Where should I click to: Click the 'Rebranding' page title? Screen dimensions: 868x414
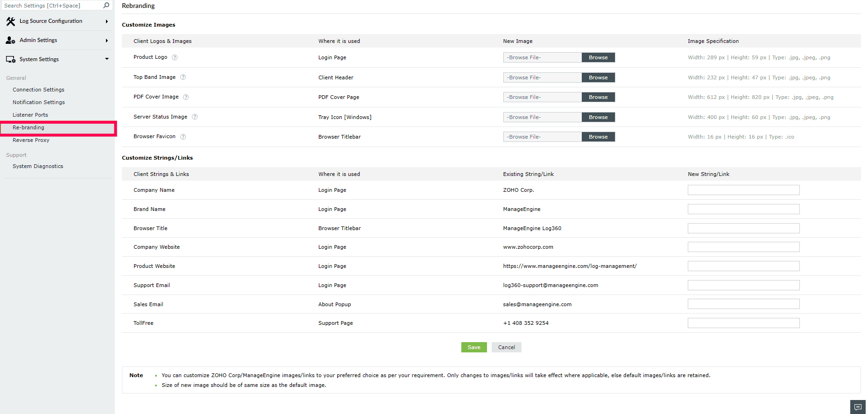click(138, 6)
